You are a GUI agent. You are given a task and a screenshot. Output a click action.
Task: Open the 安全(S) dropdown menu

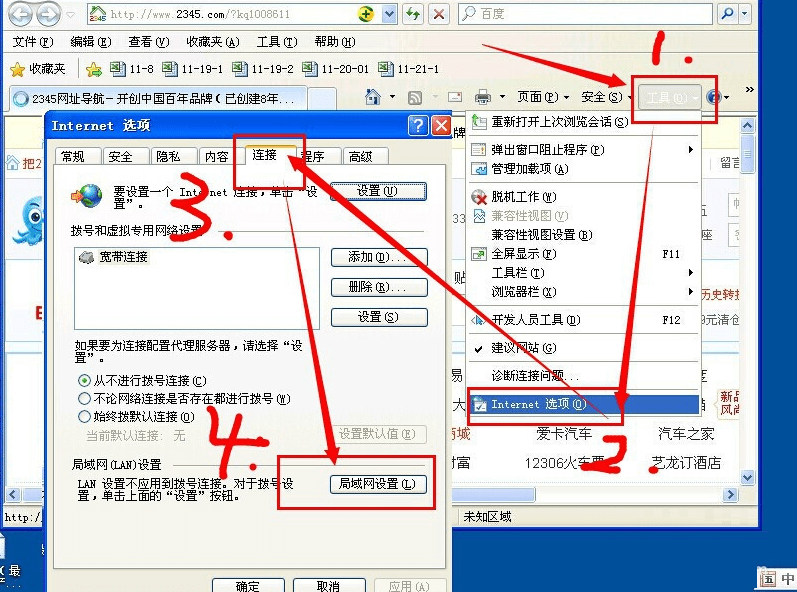606,97
